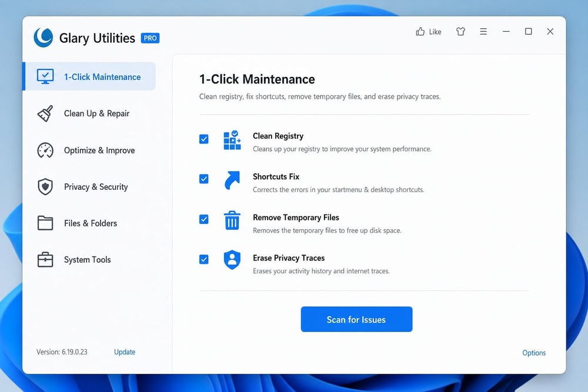Click 'Erases your activity history' description
588x392 pixels.
pyautogui.click(x=322, y=271)
